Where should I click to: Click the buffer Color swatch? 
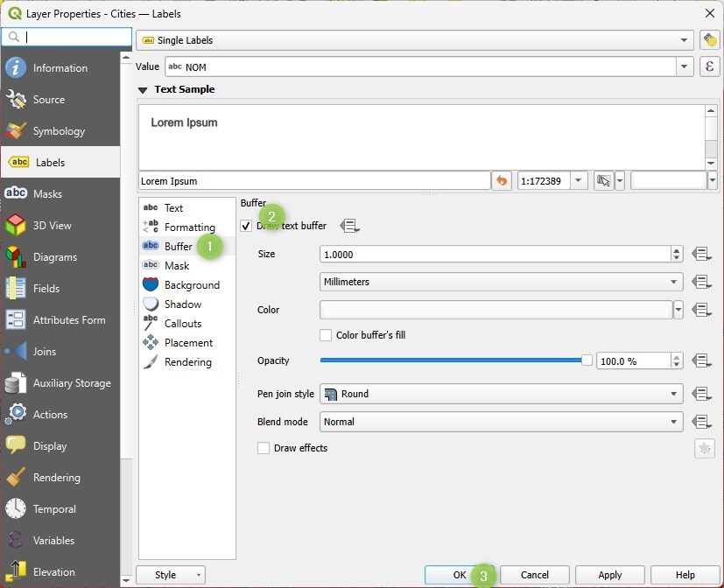[496, 310]
